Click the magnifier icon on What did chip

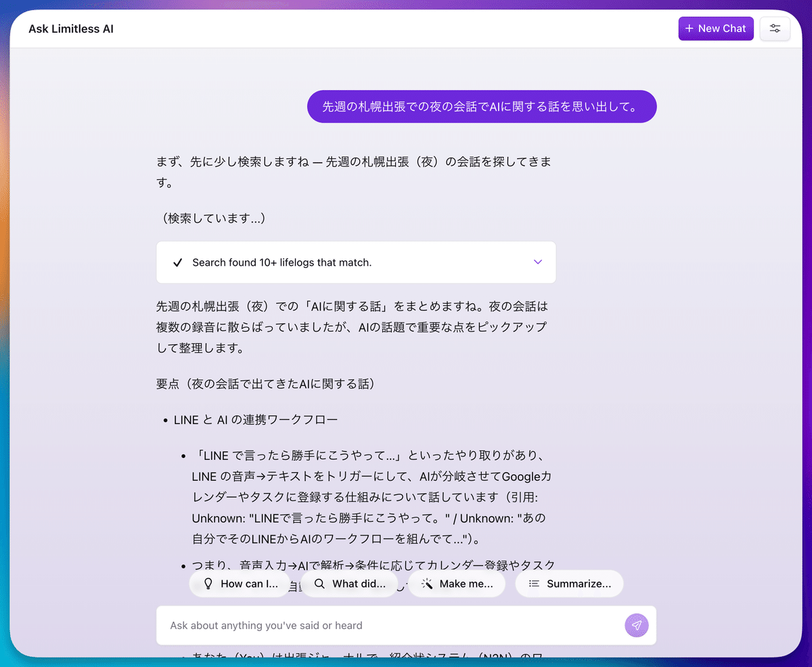319,584
